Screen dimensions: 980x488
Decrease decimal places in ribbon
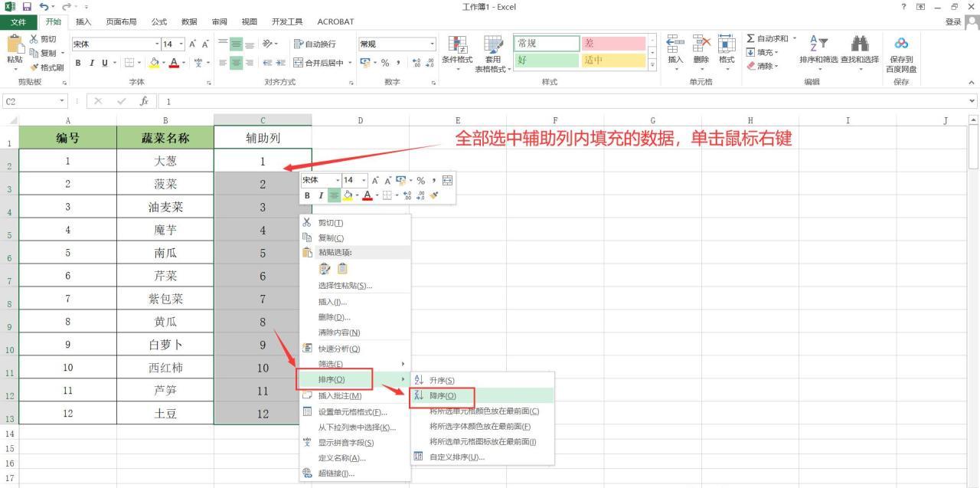coord(429,63)
